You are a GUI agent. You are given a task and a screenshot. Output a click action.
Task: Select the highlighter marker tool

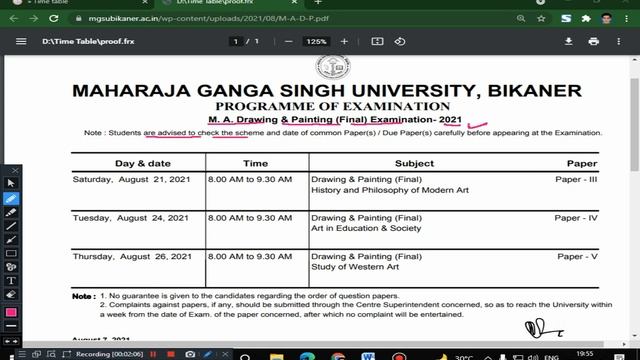coord(11,212)
